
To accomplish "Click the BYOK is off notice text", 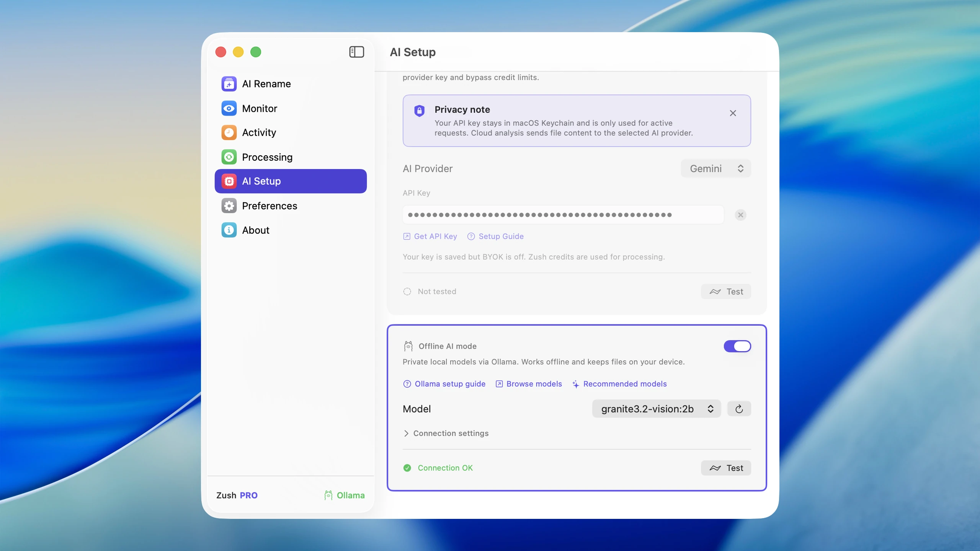I will [534, 257].
